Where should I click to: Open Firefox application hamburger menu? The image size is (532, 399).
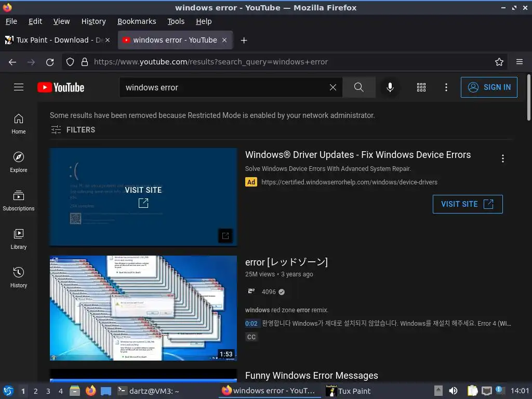click(x=520, y=62)
